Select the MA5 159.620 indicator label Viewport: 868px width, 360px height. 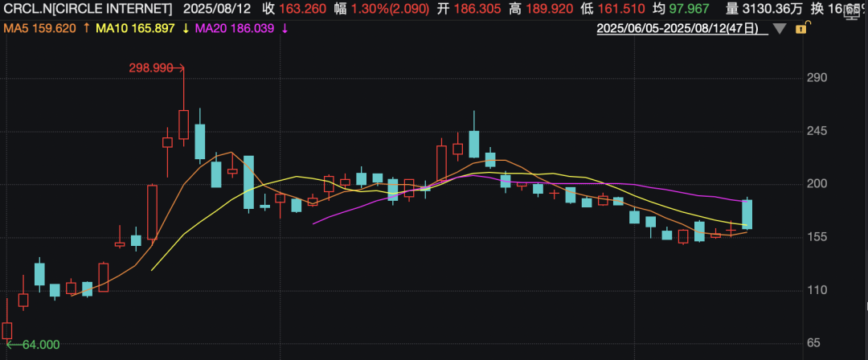tap(39, 29)
